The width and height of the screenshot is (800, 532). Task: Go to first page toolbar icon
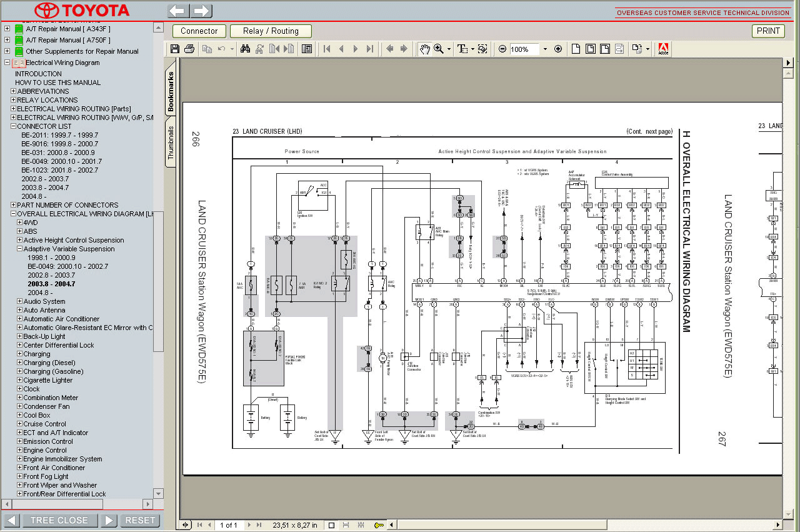pos(327,49)
